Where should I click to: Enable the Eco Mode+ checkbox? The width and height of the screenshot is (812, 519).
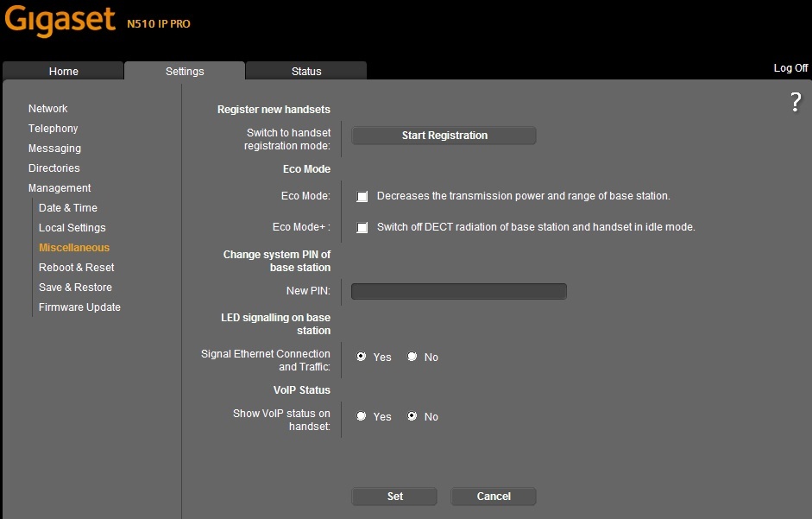pyautogui.click(x=362, y=228)
